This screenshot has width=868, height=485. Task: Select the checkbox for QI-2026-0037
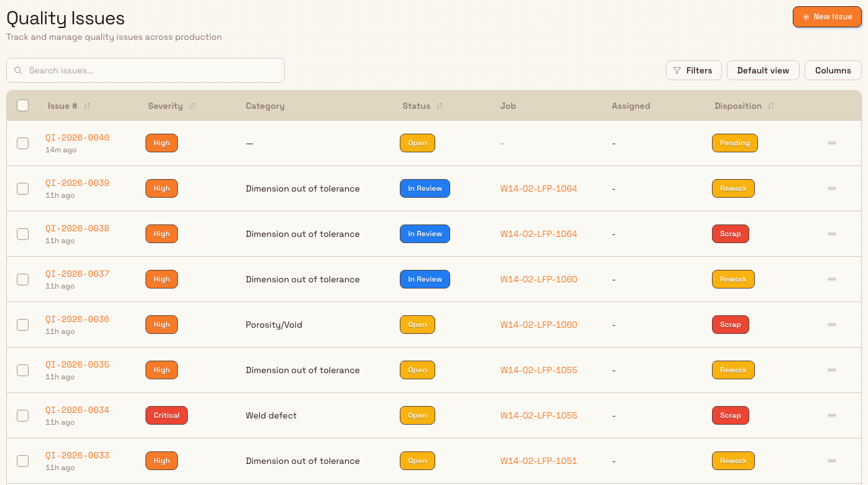22,279
